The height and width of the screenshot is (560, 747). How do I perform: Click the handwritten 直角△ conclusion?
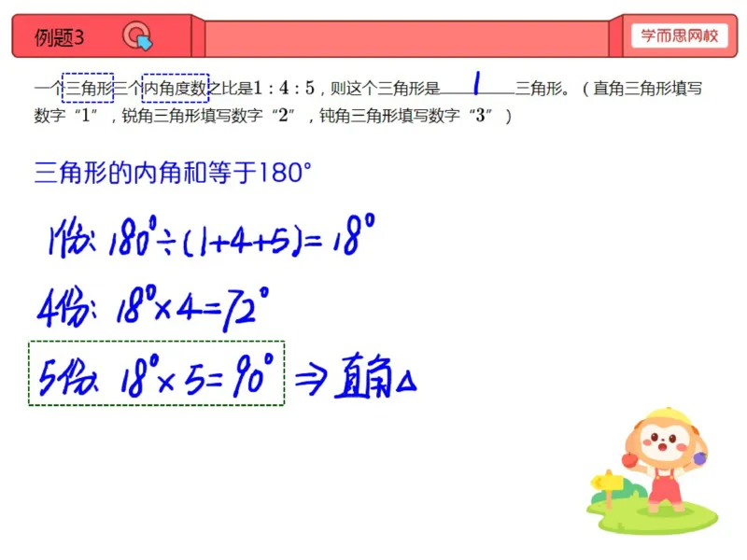click(375, 376)
